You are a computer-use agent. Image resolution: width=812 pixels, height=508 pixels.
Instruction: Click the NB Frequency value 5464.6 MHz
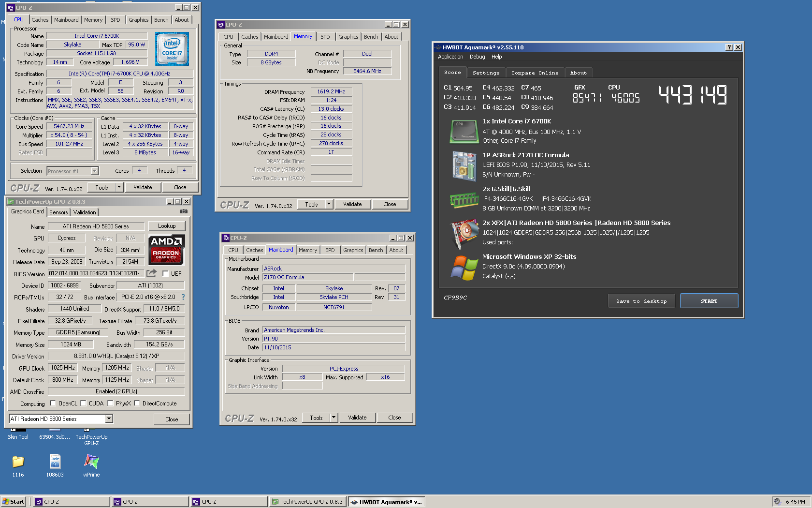tap(367, 71)
